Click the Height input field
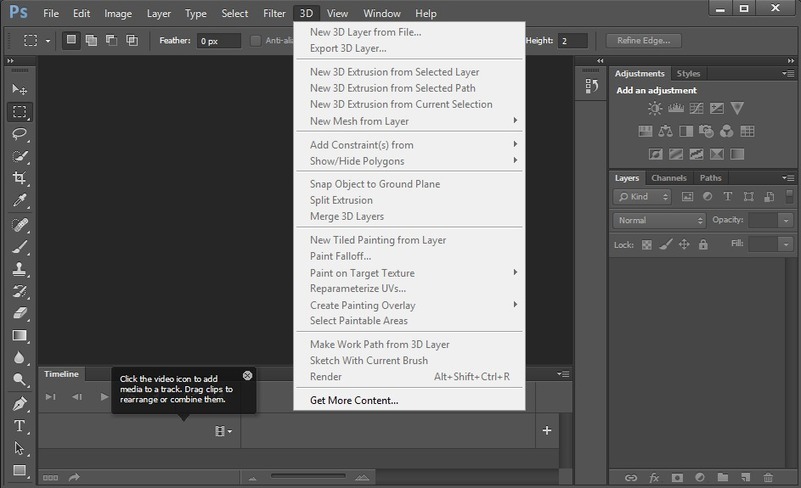 [573, 40]
